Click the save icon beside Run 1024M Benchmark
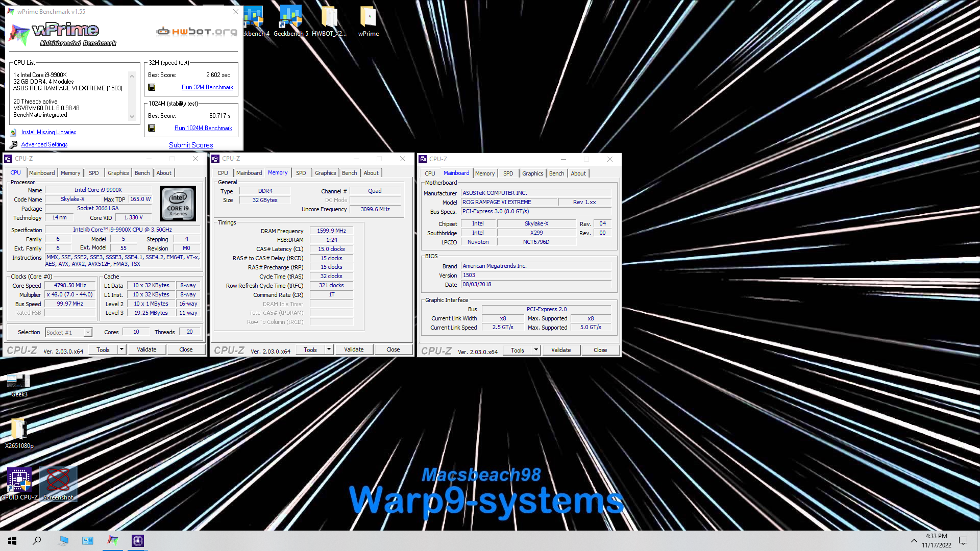The image size is (980, 551). tap(152, 128)
